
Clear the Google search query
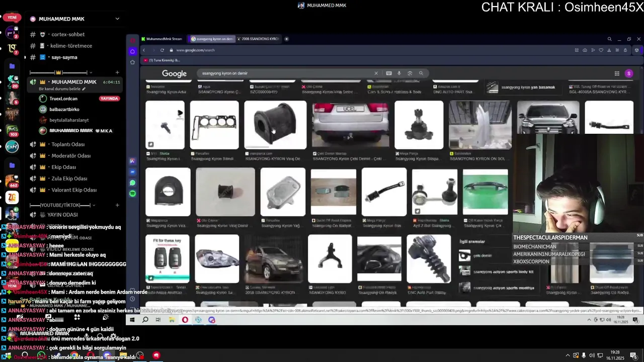pos(376,73)
